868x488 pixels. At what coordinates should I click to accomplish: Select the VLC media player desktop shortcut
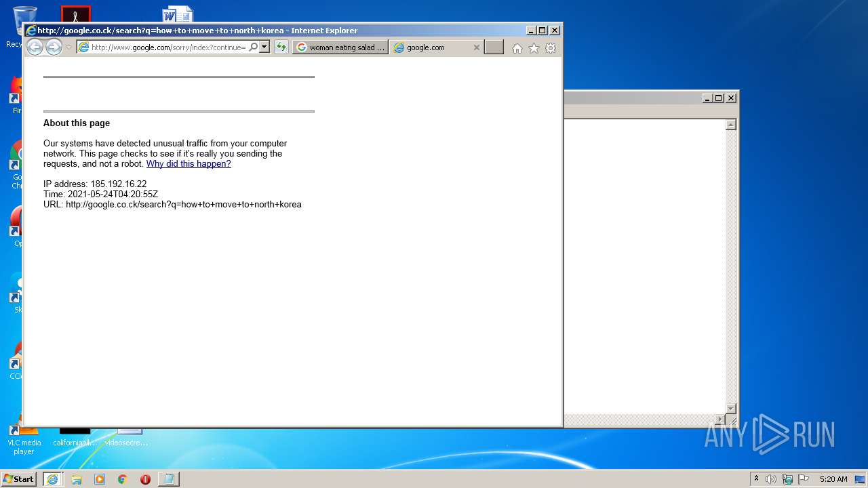[x=24, y=439]
